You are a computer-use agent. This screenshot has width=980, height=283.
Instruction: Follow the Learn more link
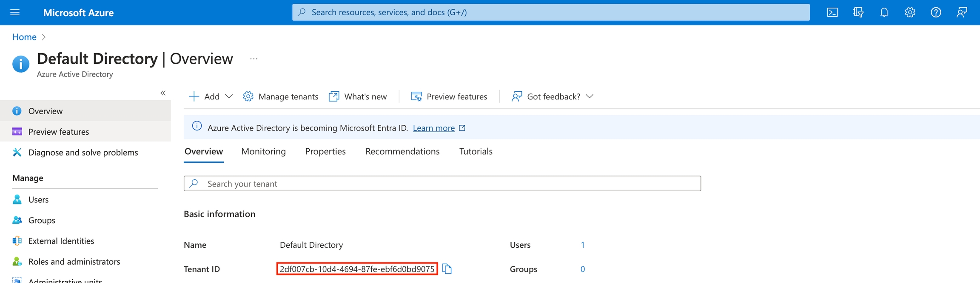[x=434, y=128]
